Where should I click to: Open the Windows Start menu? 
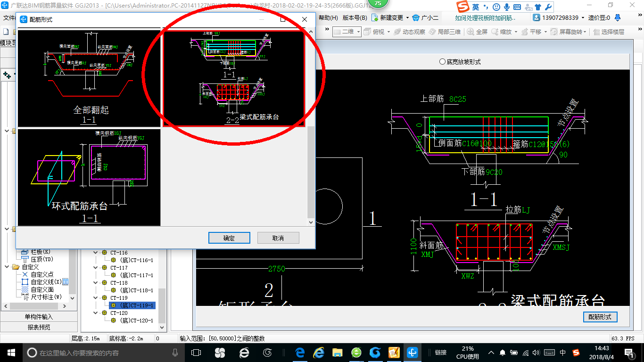(11, 353)
